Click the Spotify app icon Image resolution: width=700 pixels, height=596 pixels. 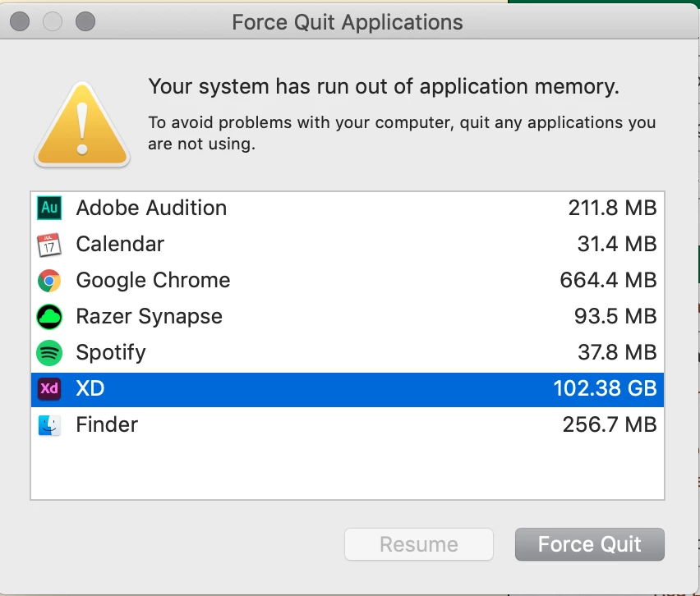pyautogui.click(x=49, y=353)
